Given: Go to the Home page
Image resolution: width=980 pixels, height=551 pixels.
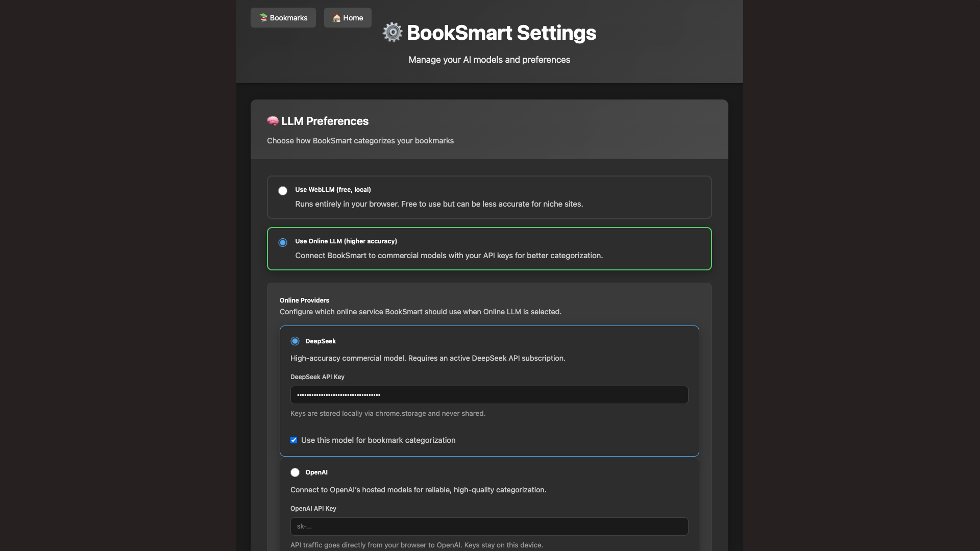Looking at the screenshot, I should 348,18.
